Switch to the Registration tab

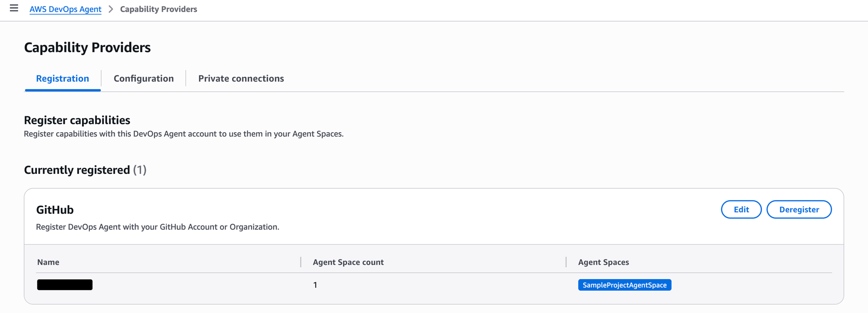pyautogui.click(x=62, y=78)
